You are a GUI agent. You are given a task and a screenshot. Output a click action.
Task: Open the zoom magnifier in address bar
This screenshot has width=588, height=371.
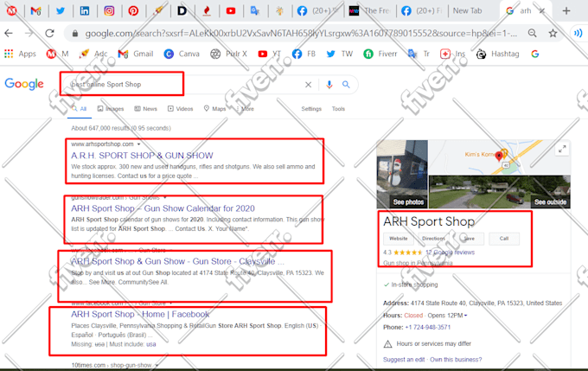pyautogui.click(x=532, y=34)
